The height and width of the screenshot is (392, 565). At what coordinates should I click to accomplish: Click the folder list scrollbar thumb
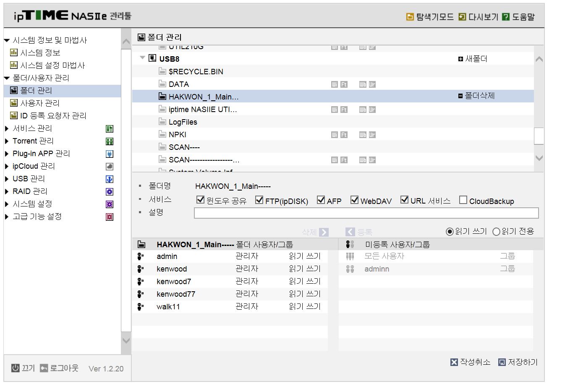539,136
